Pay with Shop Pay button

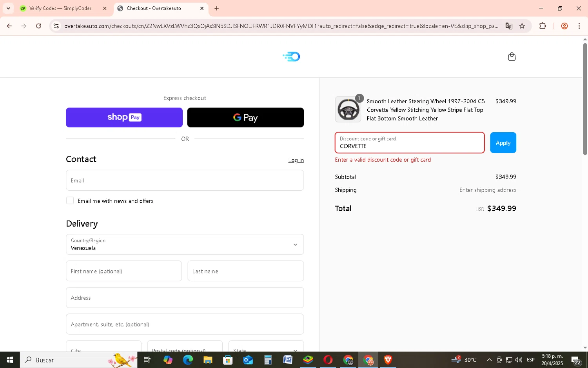pyautogui.click(x=124, y=117)
